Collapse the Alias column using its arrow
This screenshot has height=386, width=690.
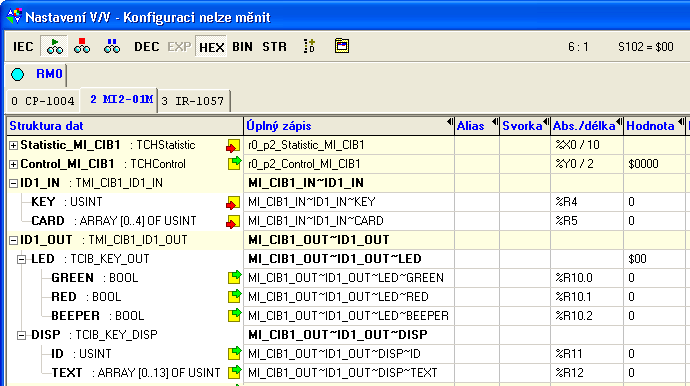(495, 121)
